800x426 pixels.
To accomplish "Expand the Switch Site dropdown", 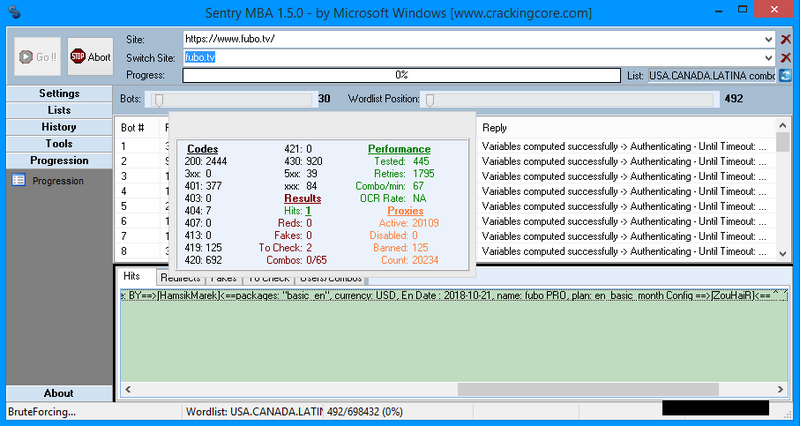I will click(769, 58).
